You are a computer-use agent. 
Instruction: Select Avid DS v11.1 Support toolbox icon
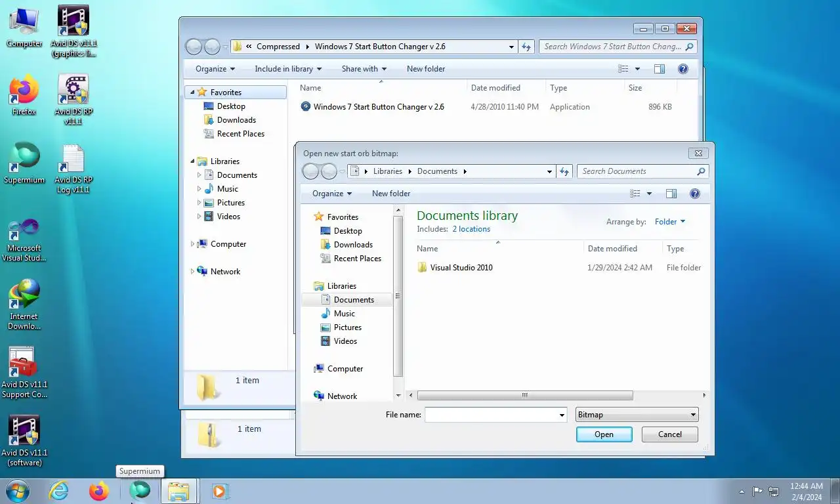pos(24,373)
